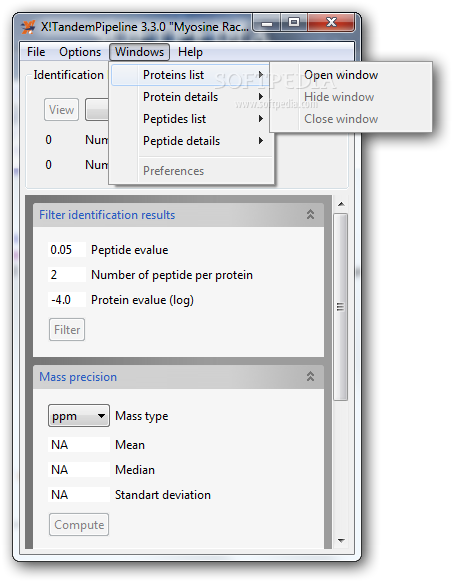
Task: Click the Compute button
Action: click(79, 524)
